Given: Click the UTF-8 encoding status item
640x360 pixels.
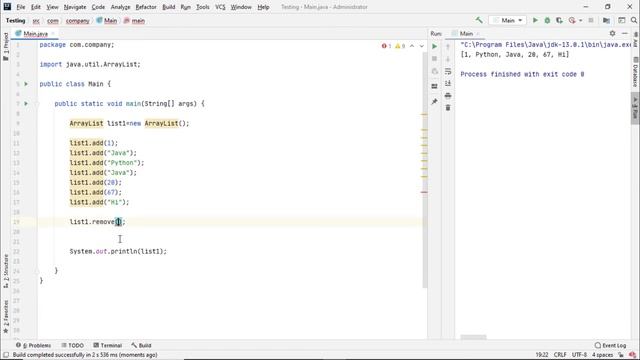Looking at the screenshot, I should coord(579,355).
